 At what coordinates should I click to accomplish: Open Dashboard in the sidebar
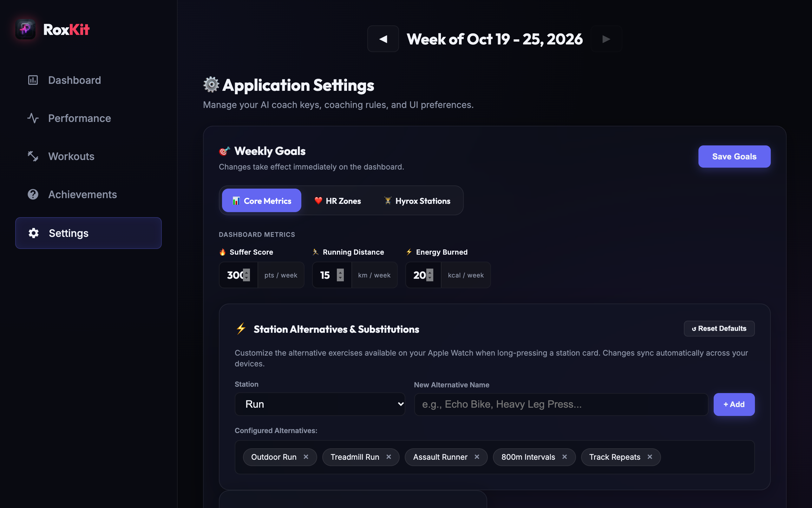(x=88, y=80)
